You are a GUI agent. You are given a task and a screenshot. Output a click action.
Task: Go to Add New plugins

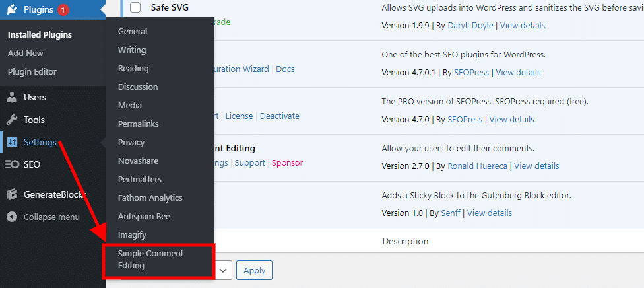coord(26,53)
